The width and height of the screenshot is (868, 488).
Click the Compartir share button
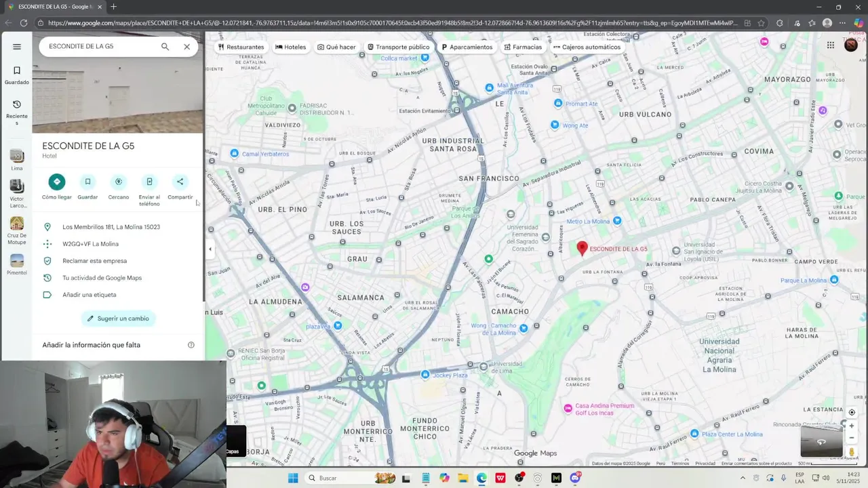point(180,187)
